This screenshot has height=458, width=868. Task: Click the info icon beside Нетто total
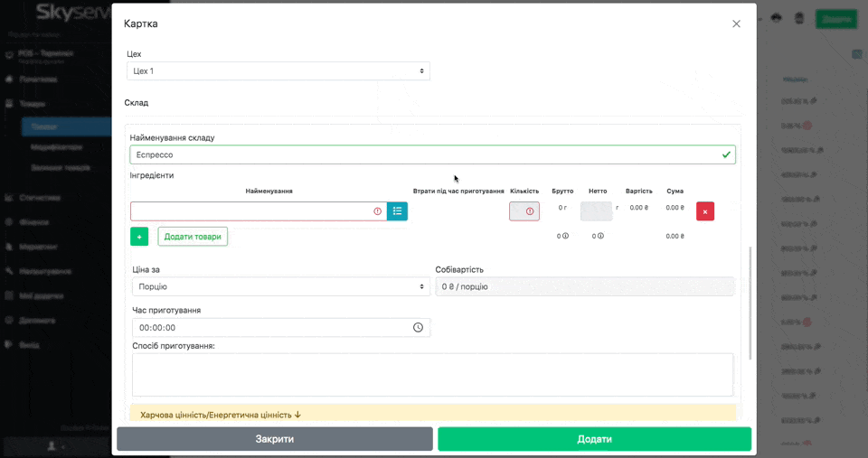[600, 237]
